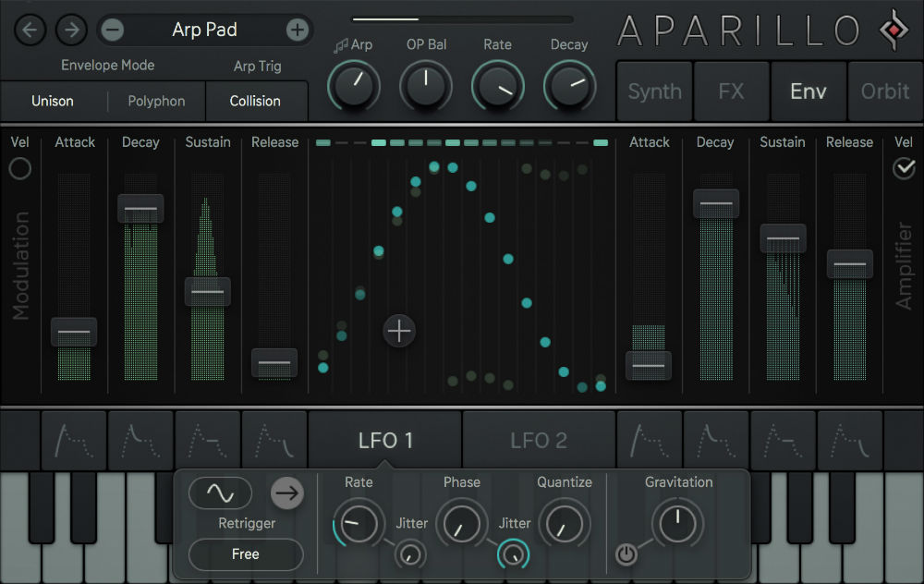Uncheck the Vel checkbox on the Amplifier side
This screenshot has height=584, width=924.
click(904, 169)
